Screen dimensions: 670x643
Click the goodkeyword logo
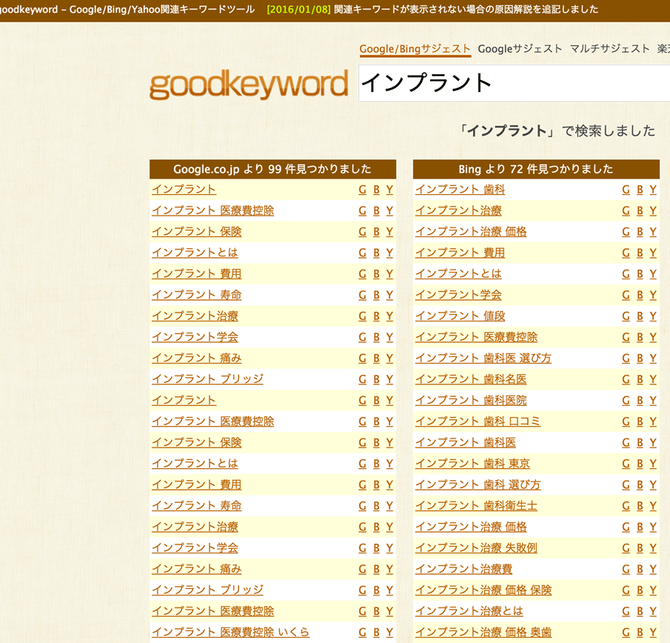(x=248, y=85)
